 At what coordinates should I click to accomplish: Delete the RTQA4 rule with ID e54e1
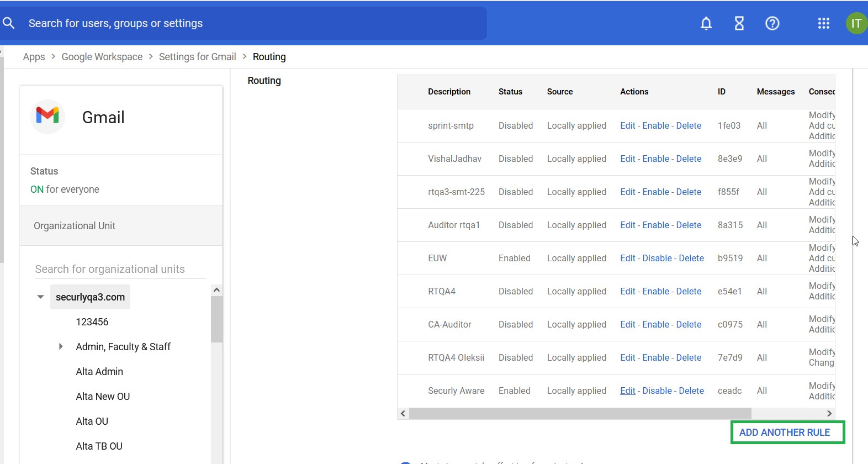[689, 292]
